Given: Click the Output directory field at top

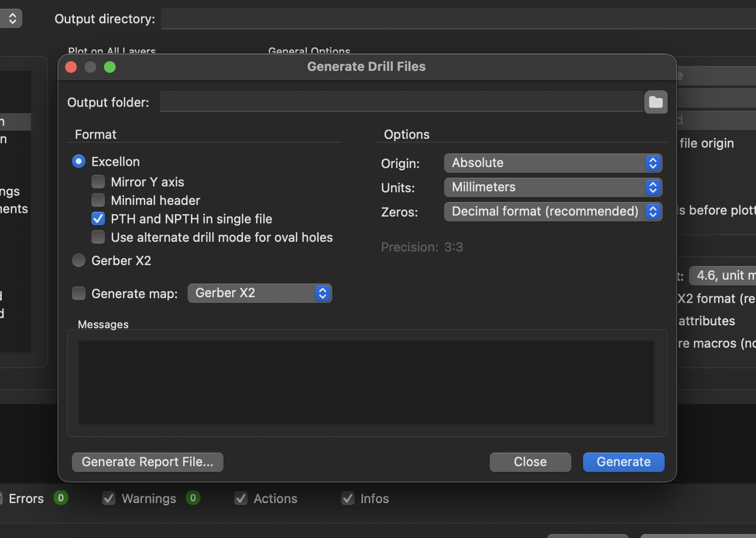Looking at the screenshot, I should point(459,18).
